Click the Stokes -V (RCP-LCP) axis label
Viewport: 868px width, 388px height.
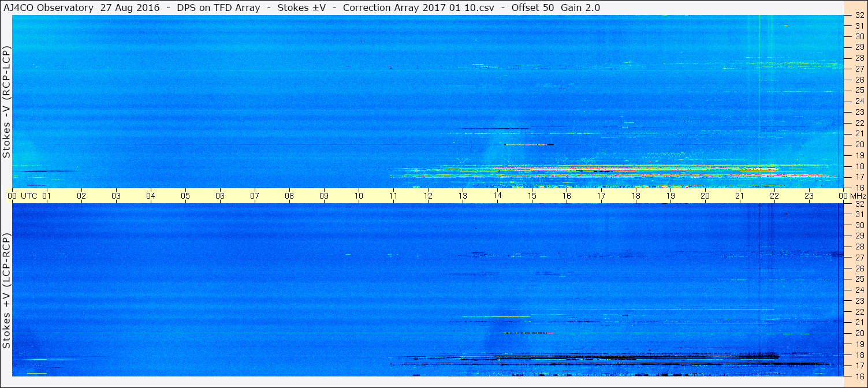[x=6, y=102]
